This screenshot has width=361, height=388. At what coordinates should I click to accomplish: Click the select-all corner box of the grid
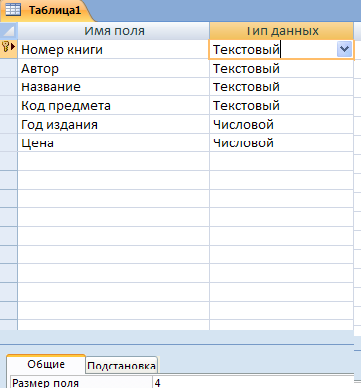tap(9, 31)
